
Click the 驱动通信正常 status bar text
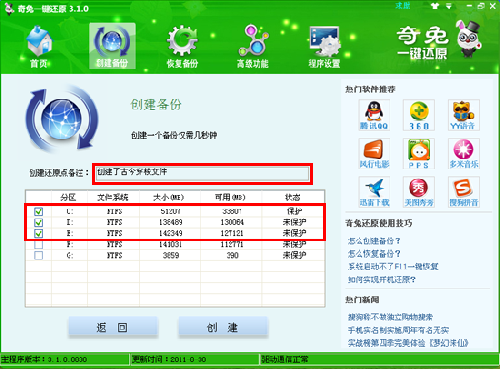tap(285, 360)
